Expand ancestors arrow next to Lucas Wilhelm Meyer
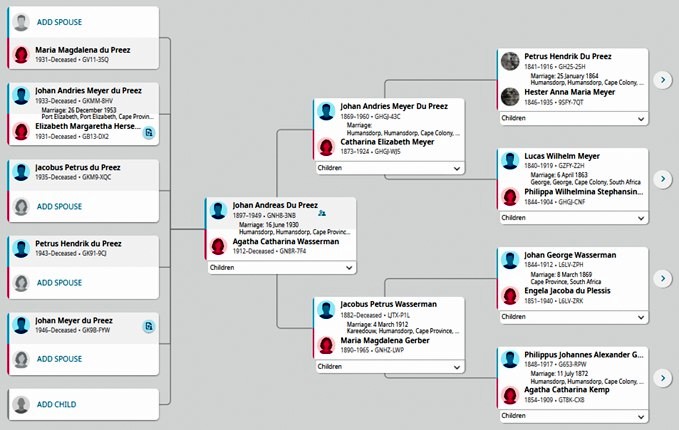Image resolution: width=679 pixels, height=430 pixels. tap(663, 179)
